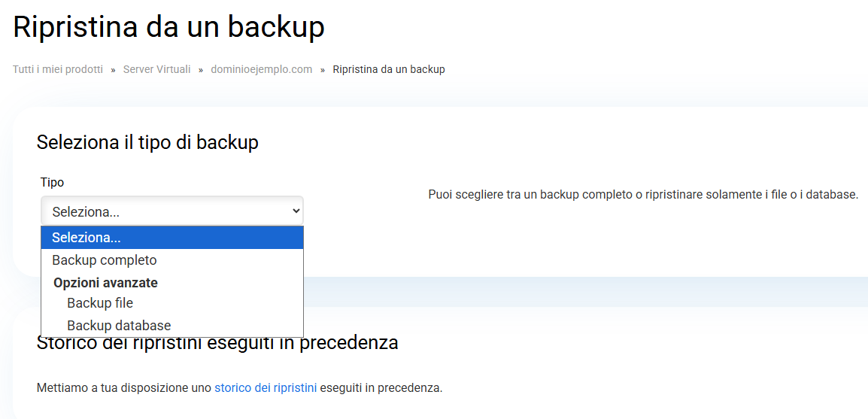The width and height of the screenshot is (868, 419).
Task: Click the "Mettiamo a tua disposizione" sentence
Action: pos(124,388)
